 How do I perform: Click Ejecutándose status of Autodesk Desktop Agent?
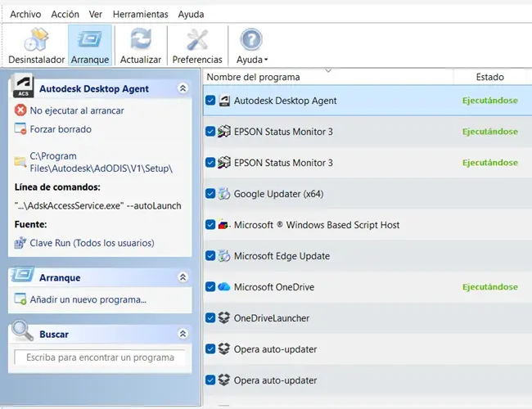coord(490,101)
